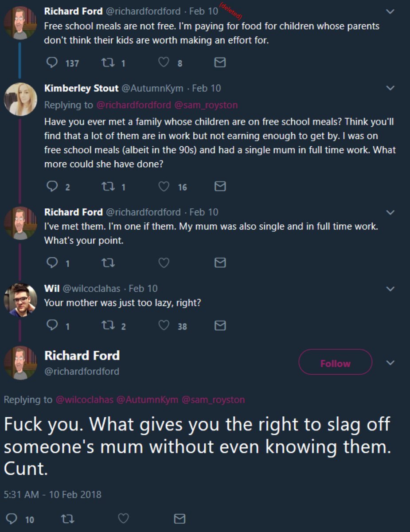Expand the options chevron on Wil's tweet
Viewport: 410px width, 532px height.
coord(390,289)
